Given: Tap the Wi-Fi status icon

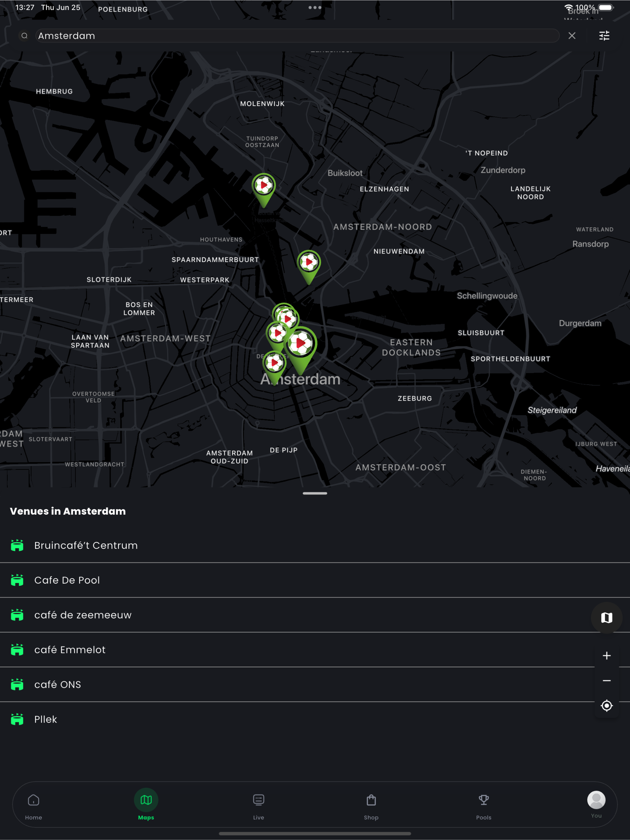Looking at the screenshot, I should (x=568, y=8).
